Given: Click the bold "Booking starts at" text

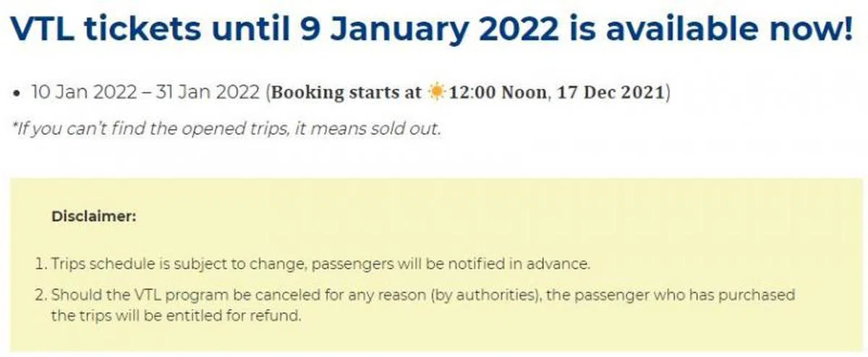Looking at the screenshot, I should pyautogui.click(x=346, y=93).
